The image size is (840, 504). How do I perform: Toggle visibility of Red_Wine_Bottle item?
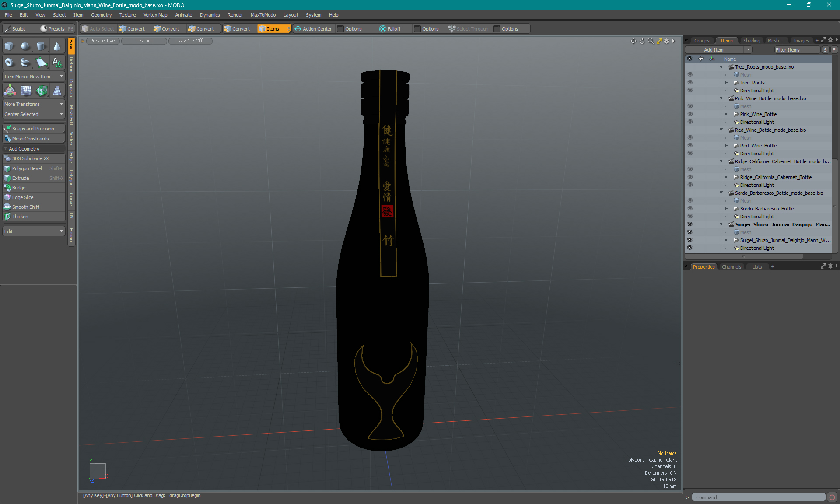[x=690, y=146]
